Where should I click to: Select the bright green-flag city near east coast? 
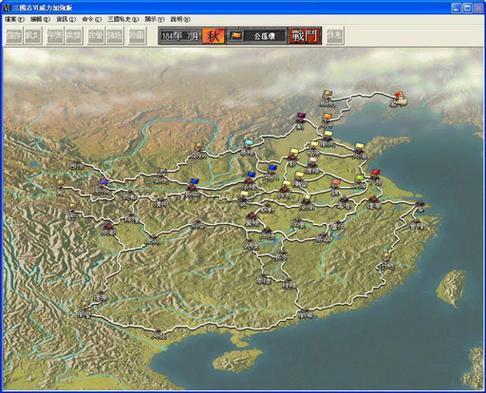[359, 182]
